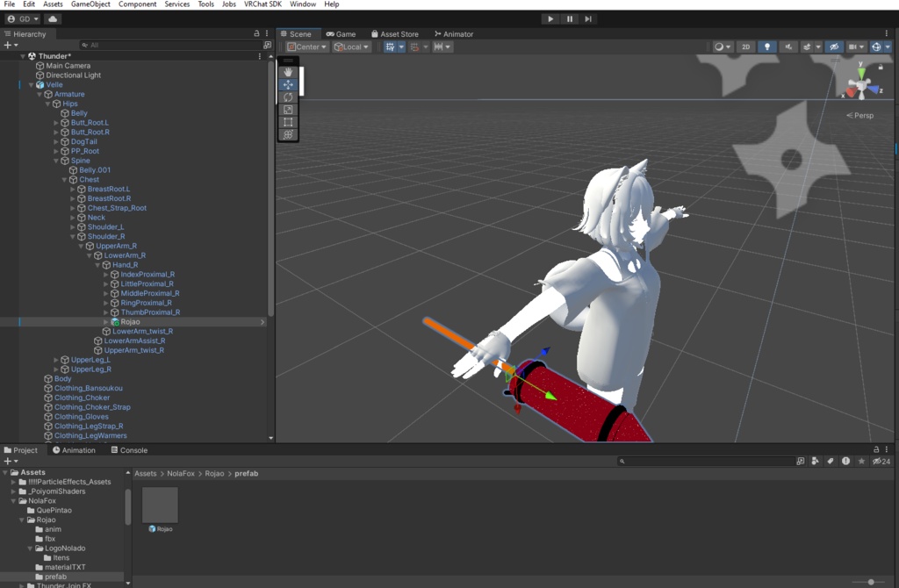This screenshot has width=899, height=588.
Task: Click the cloud services icon
Action: pos(53,19)
